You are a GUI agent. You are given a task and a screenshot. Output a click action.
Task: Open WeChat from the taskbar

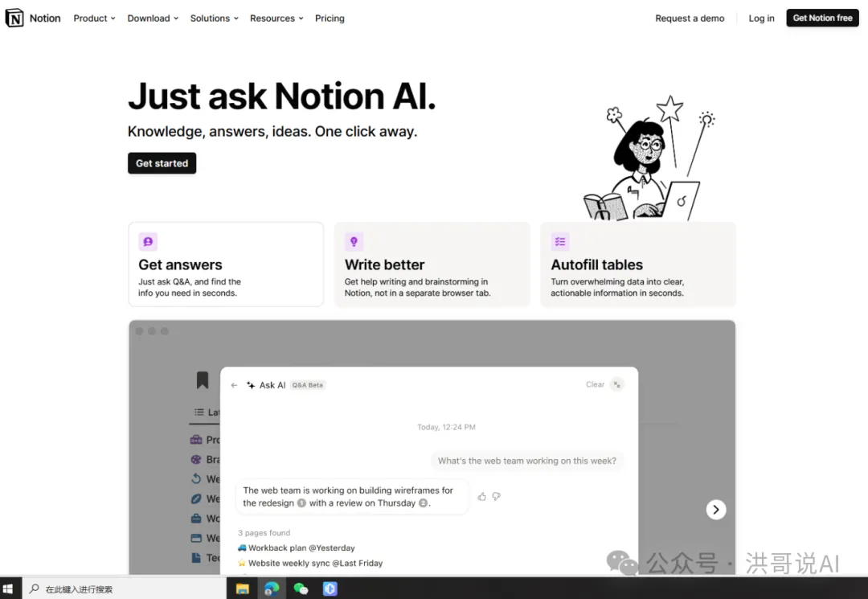(x=301, y=589)
